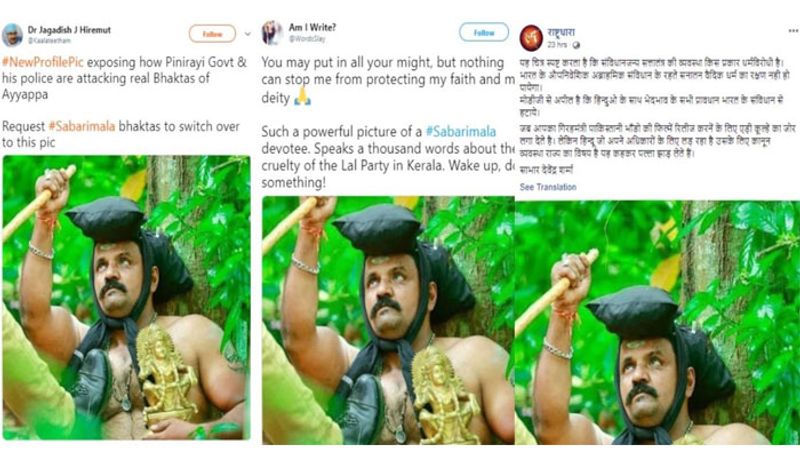Open the Dr Jagadish J Hiremut display name
800x457 pixels.
70,28
